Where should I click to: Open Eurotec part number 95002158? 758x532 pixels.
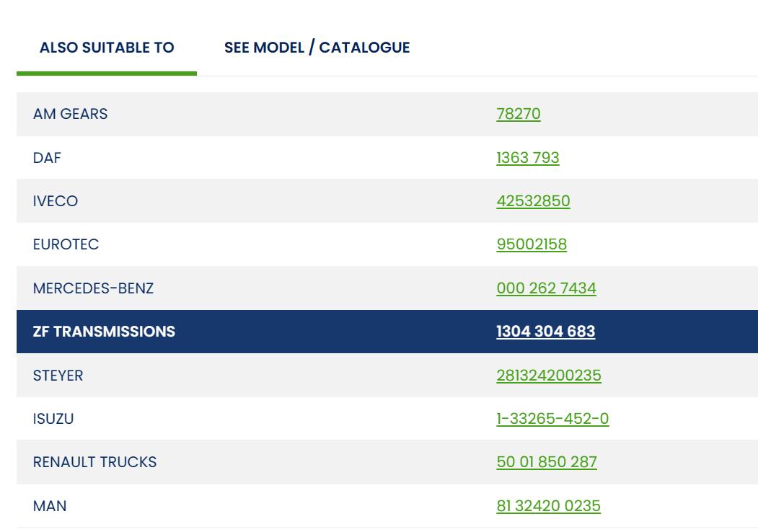pos(532,244)
